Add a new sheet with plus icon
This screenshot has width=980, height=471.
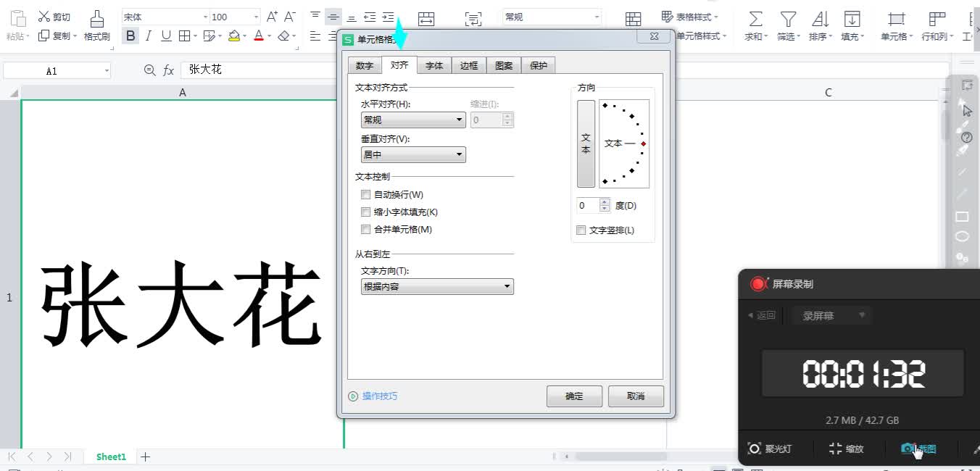click(x=145, y=457)
